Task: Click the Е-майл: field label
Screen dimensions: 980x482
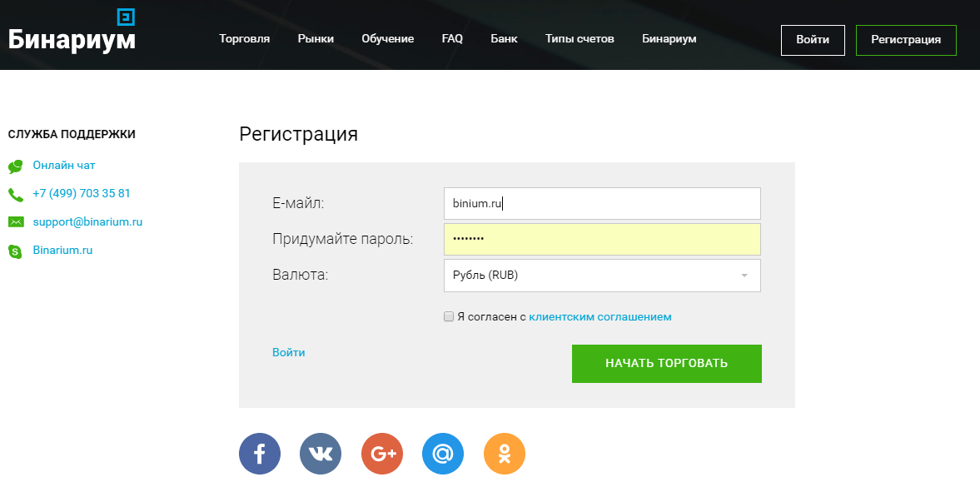Action: click(298, 204)
